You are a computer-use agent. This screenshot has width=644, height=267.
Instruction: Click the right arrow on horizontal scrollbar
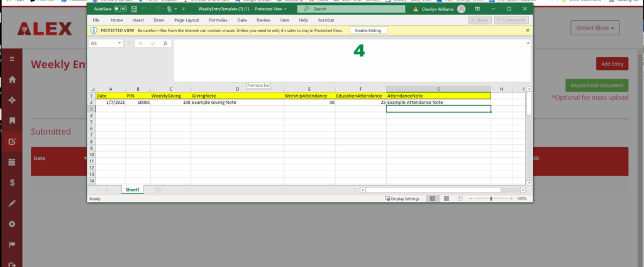(x=523, y=190)
